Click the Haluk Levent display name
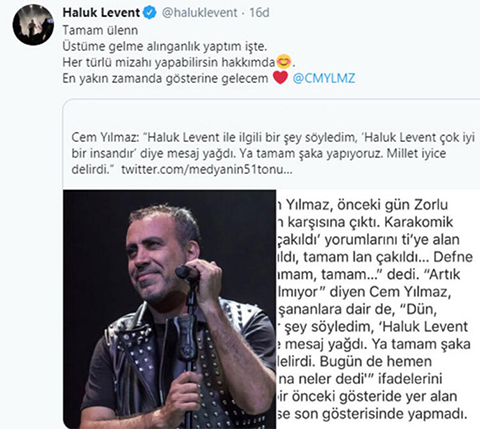Screen dimensions: 480x429 pyautogui.click(x=101, y=13)
